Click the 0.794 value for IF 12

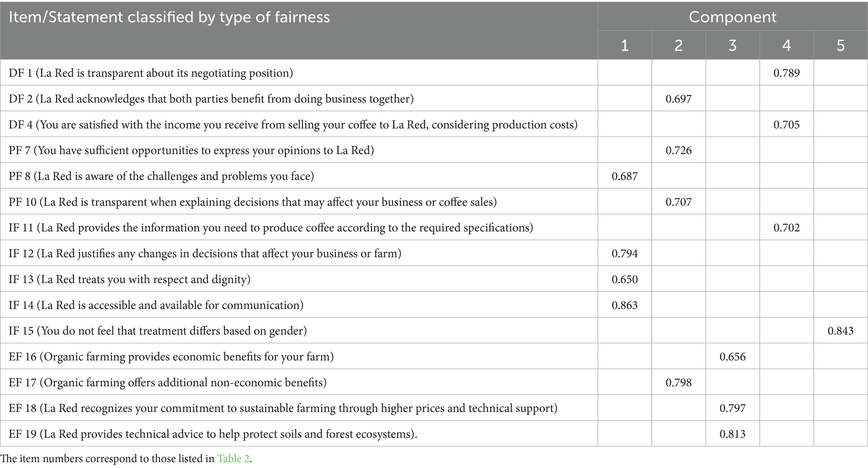[625, 254]
